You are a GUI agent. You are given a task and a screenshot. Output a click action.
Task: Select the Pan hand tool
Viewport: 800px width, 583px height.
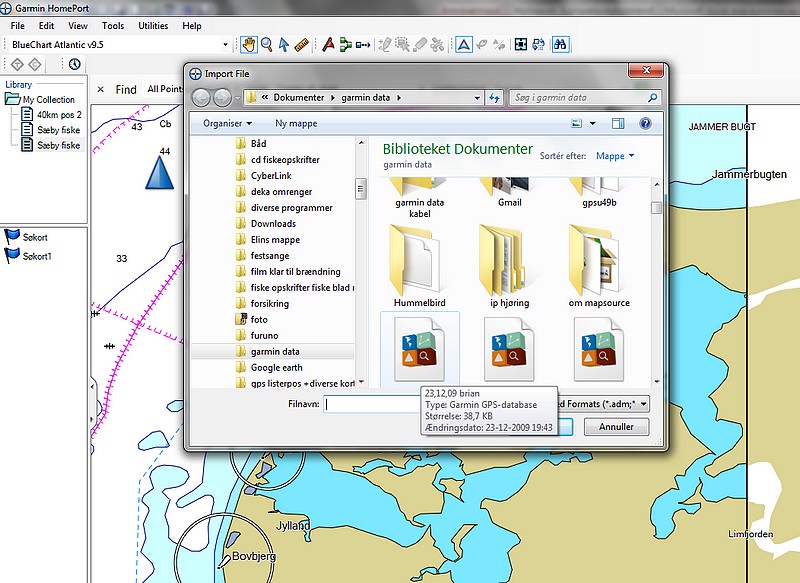coord(248,45)
